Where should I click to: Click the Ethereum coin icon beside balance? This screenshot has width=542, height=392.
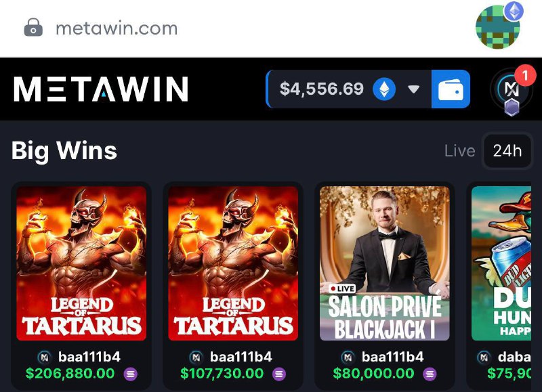point(384,89)
